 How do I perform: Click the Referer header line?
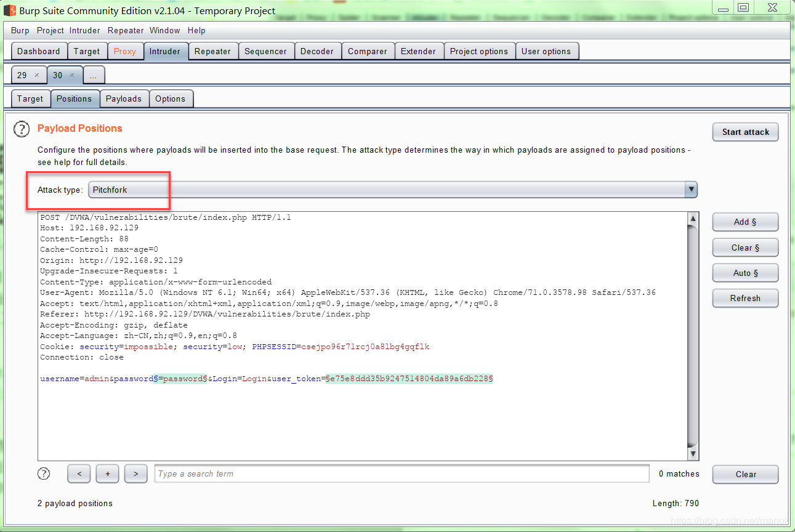(205, 314)
